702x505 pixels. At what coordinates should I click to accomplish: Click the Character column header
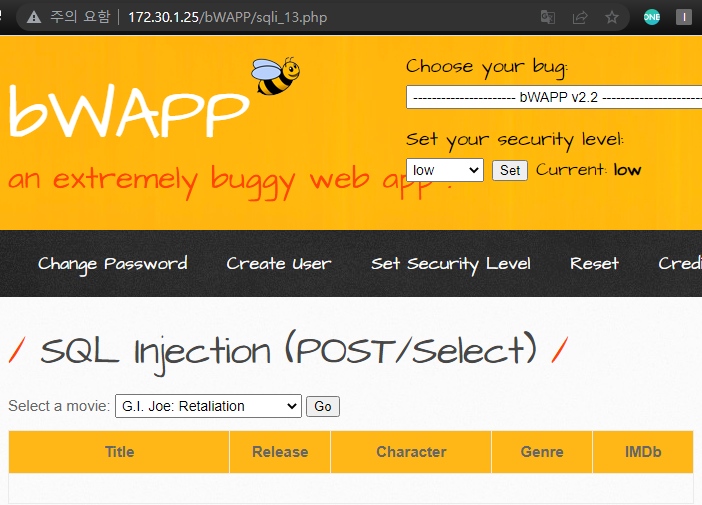[x=411, y=452]
